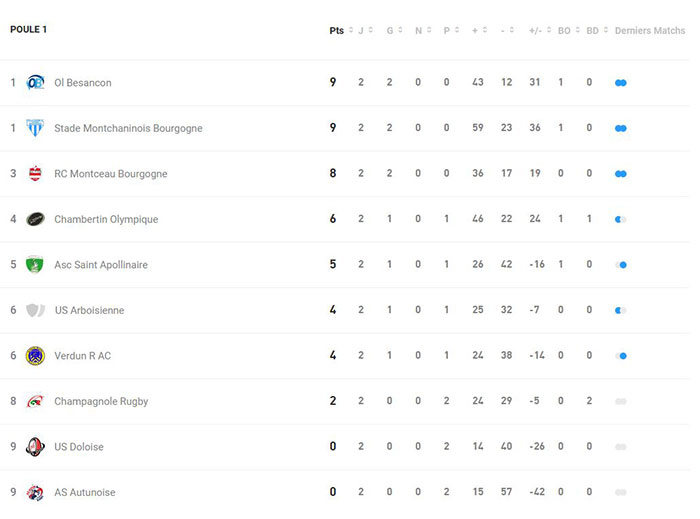The width and height of the screenshot is (700, 519).
Task: Click the Derniers Matchs column header
Action: tap(650, 30)
